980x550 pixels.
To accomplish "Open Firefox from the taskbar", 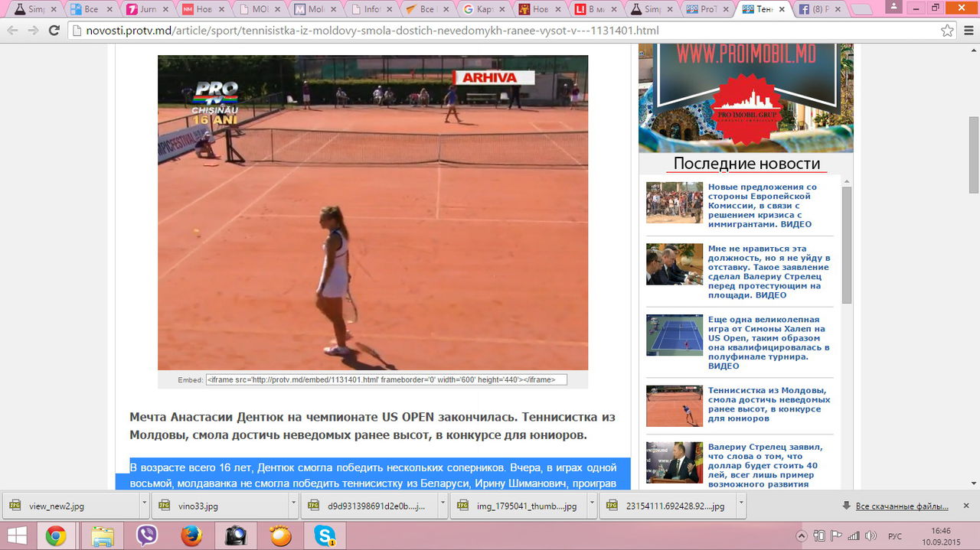I will [x=191, y=536].
